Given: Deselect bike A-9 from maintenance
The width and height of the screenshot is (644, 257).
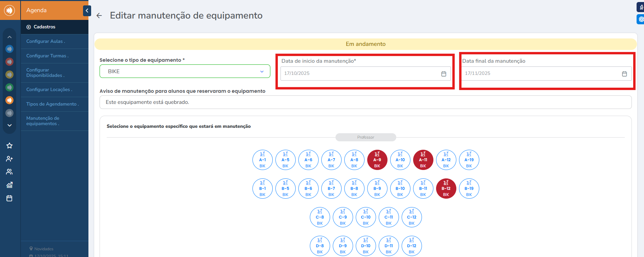Looking at the screenshot, I should click(x=377, y=160).
